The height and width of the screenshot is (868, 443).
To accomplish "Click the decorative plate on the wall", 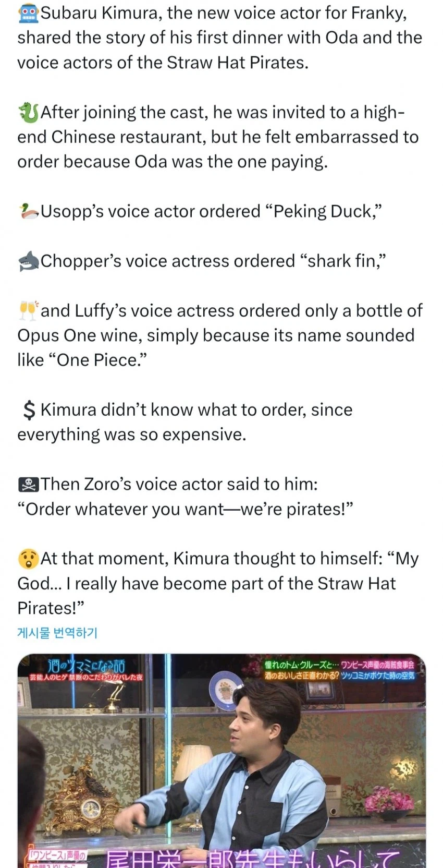I will [x=223, y=689].
